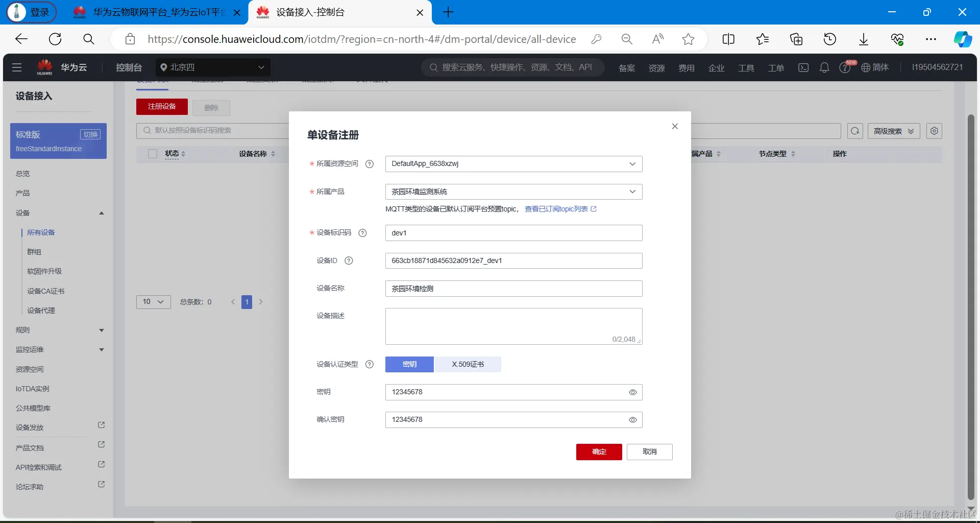The height and width of the screenshot is (523, 980).
Task: Show the 密钥 password text
Action: coord(633,392)
